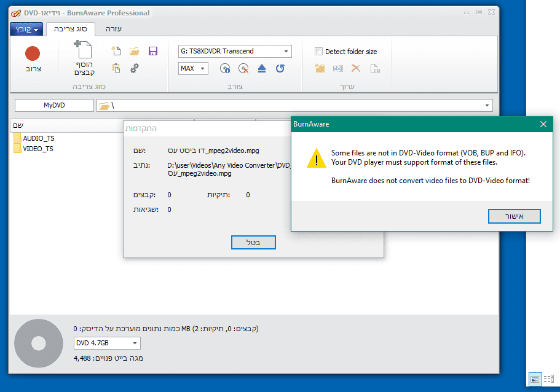Click the red Burn button
Viewport: 560px width, 392px height.
tap(33, 54)
